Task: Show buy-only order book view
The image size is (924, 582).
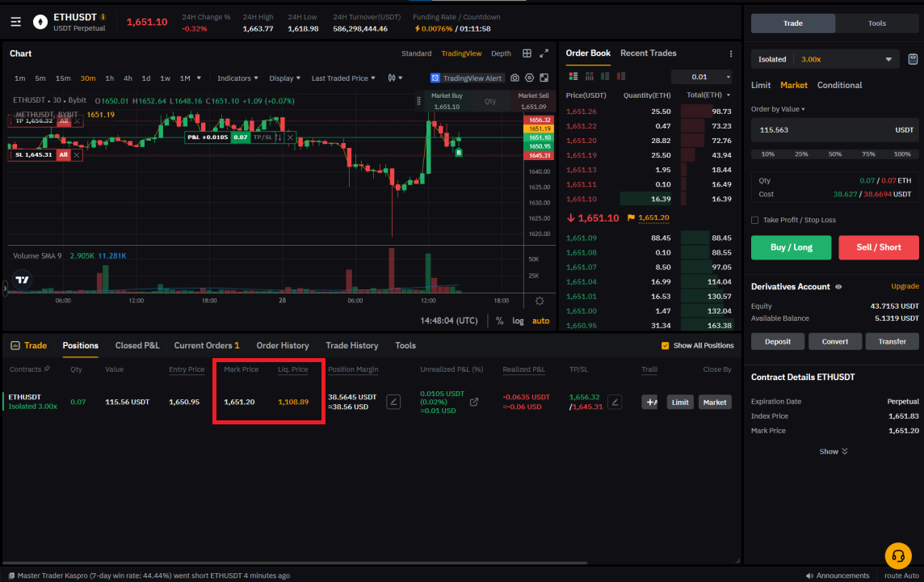Action: point(605,77)
